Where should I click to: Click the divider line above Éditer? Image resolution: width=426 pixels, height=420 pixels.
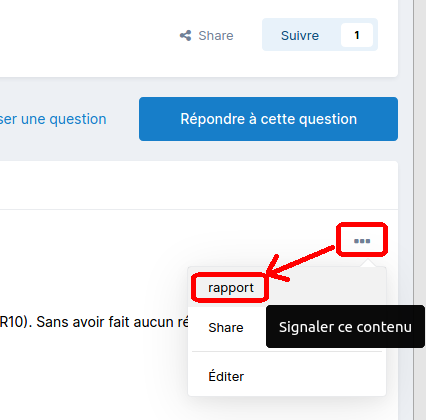(x=287, y=351)
